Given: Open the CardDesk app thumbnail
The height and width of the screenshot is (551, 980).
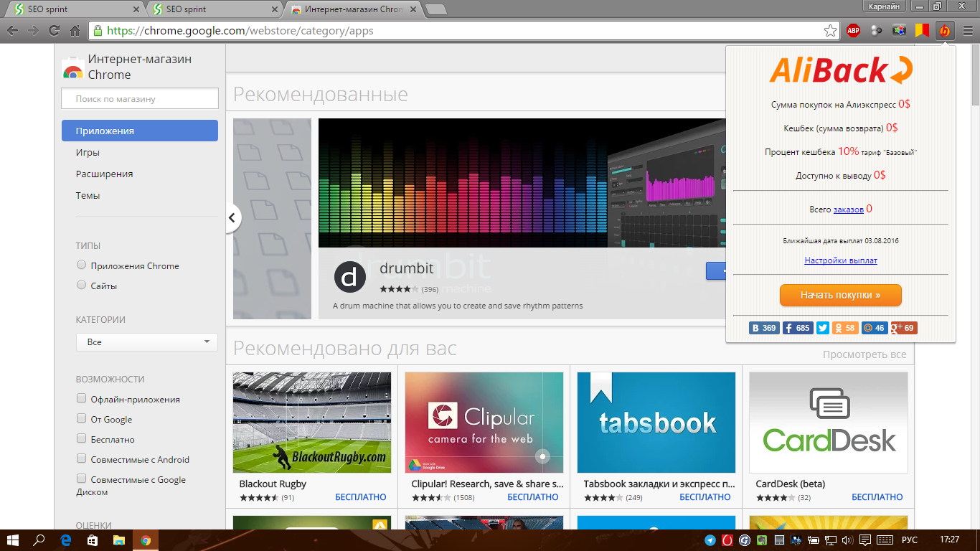Looking at the screenshot, I should (829, 423).
